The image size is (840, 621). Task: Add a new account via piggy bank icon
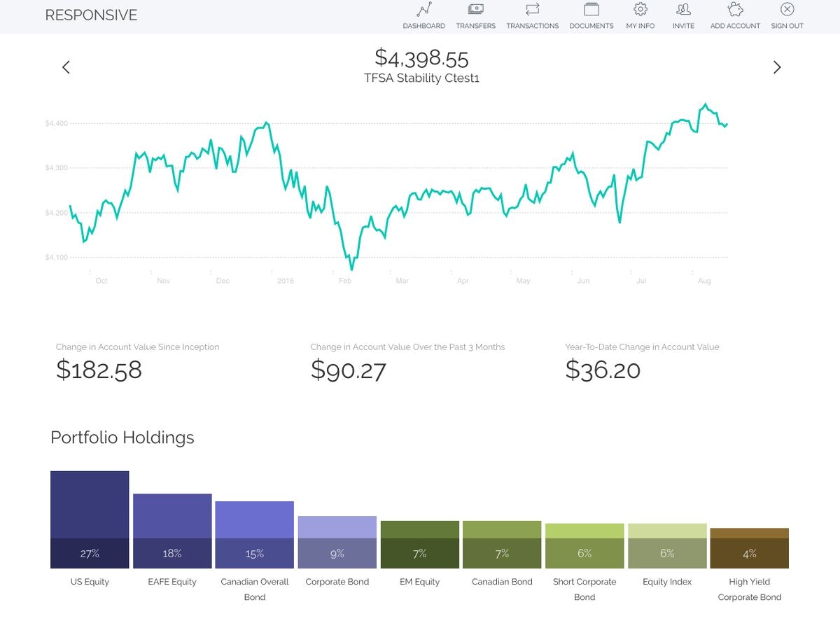click(x=734, y=15)
